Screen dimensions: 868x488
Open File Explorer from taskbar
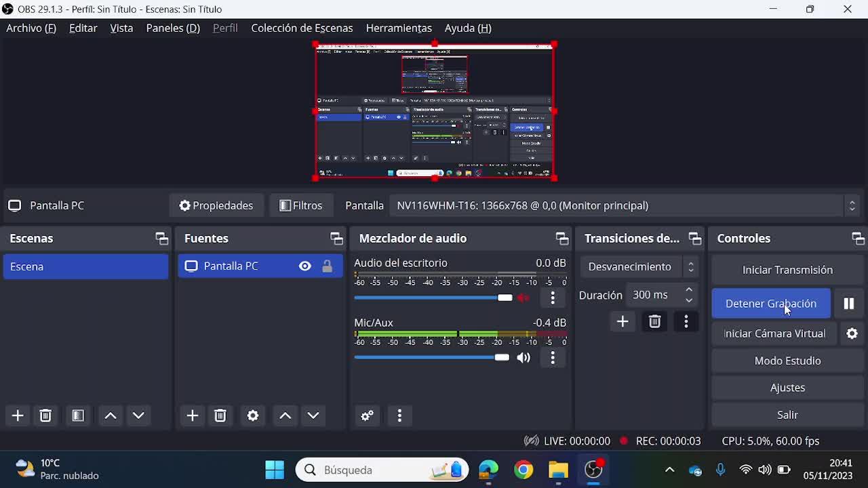558,470
